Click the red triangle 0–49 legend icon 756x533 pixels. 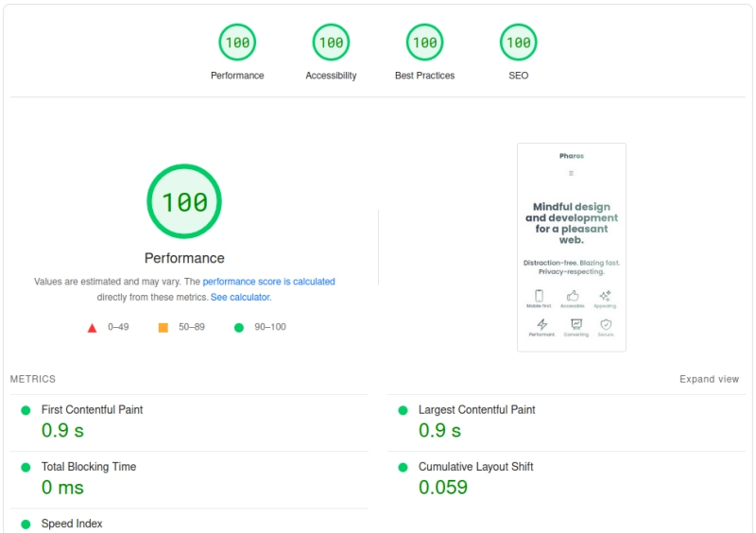click(x=92, y=328)
